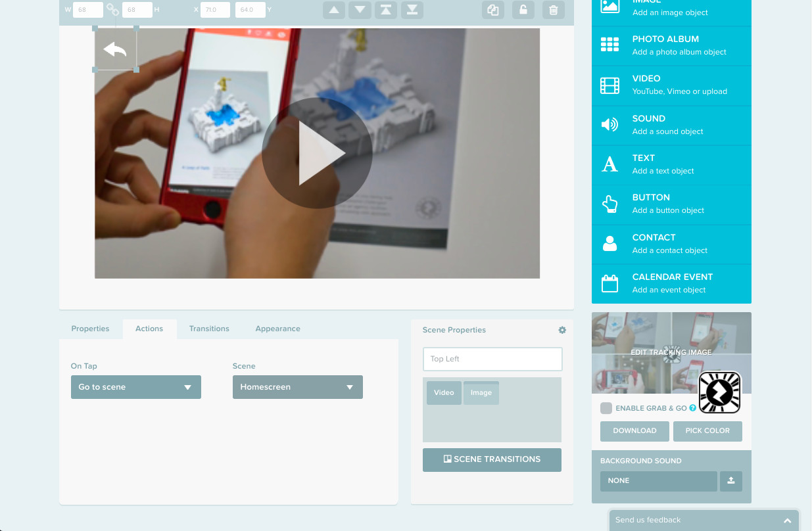
Task: Click the Scene Transitions button
Action: (x=492, y=459)
